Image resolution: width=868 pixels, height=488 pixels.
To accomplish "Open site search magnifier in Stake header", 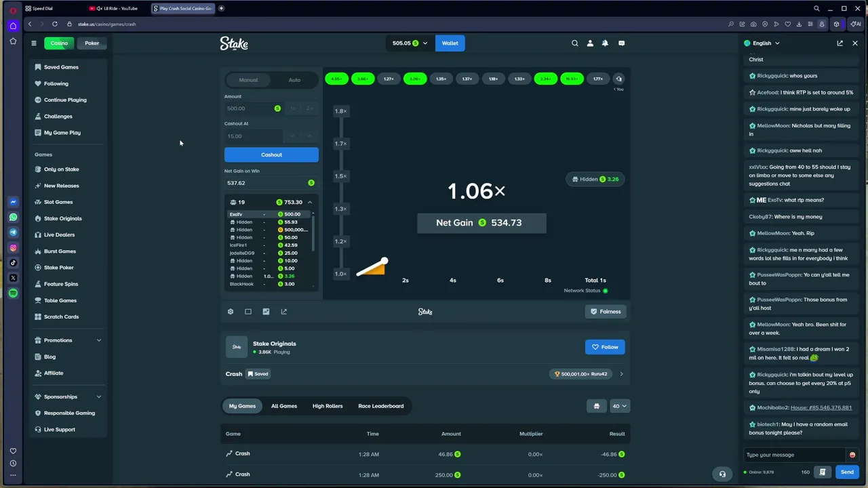I will coord(575,43).
